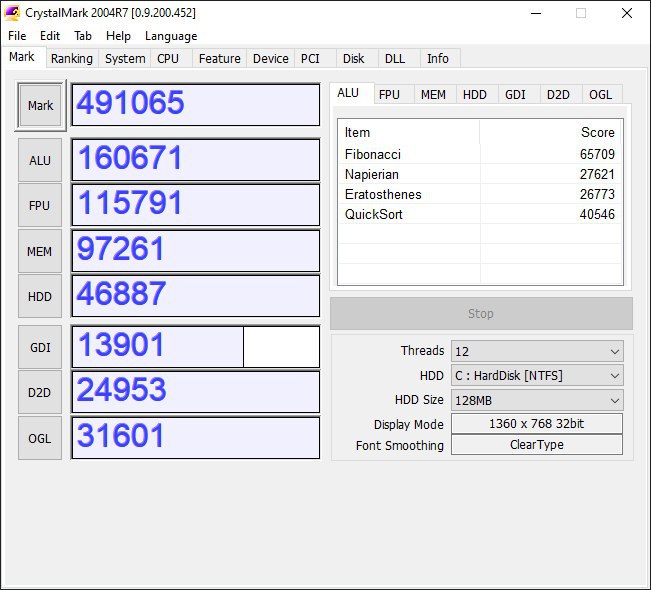
Task: Click the D2D score 24953
Action: (x=196, y=392)
